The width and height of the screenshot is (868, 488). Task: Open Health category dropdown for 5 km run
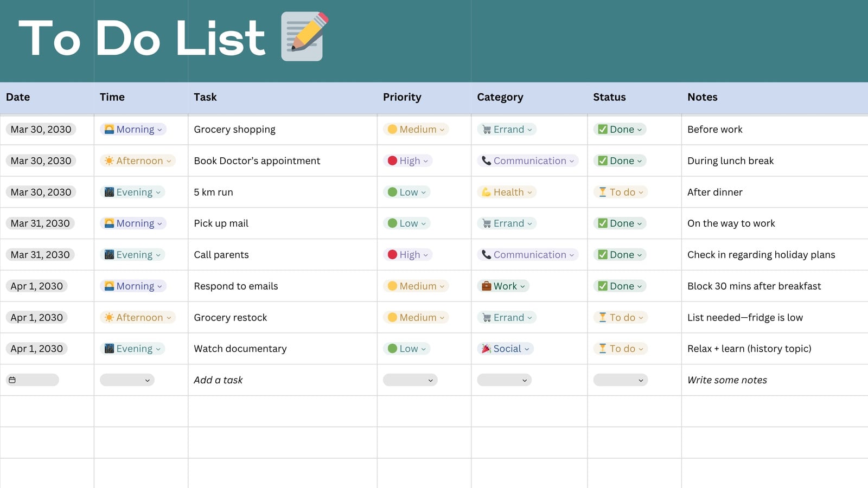click(507, 192)
